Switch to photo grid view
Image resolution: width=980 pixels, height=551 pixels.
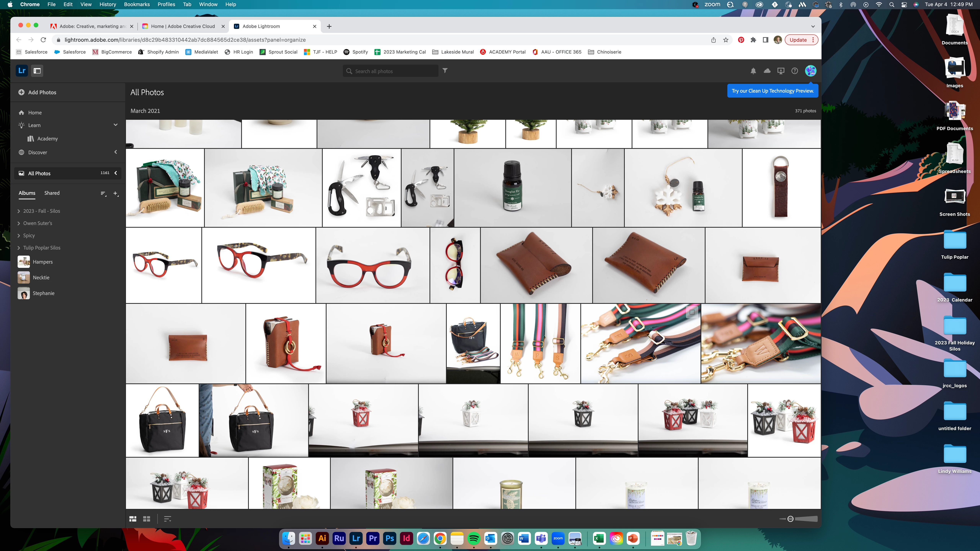coord(133,519)
